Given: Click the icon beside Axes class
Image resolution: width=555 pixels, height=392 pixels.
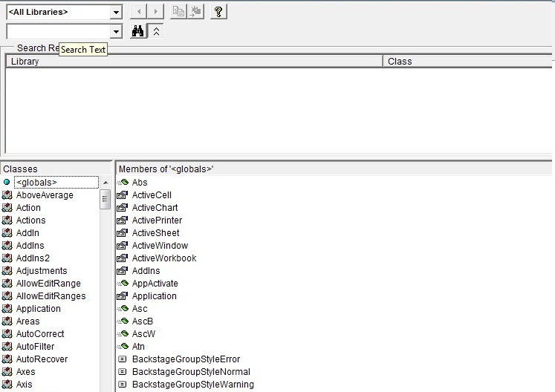Looking at the screenshot, I should pos(7,371).
